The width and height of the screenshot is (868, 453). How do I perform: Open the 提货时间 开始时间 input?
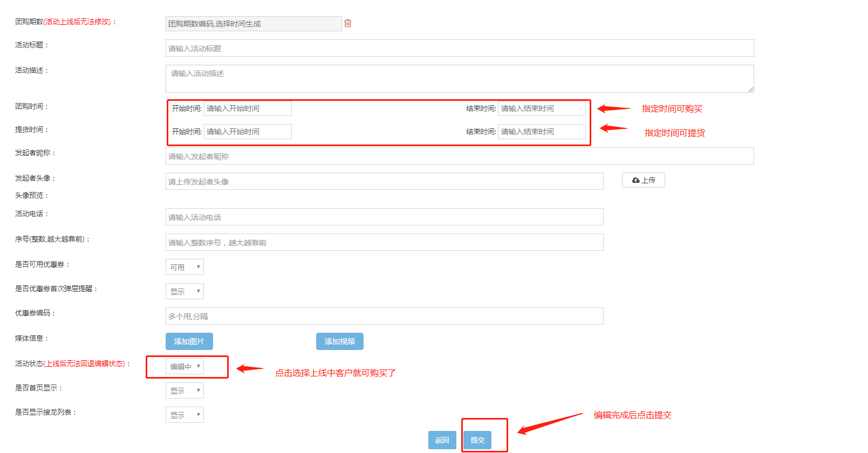click(x=248, y=132)
